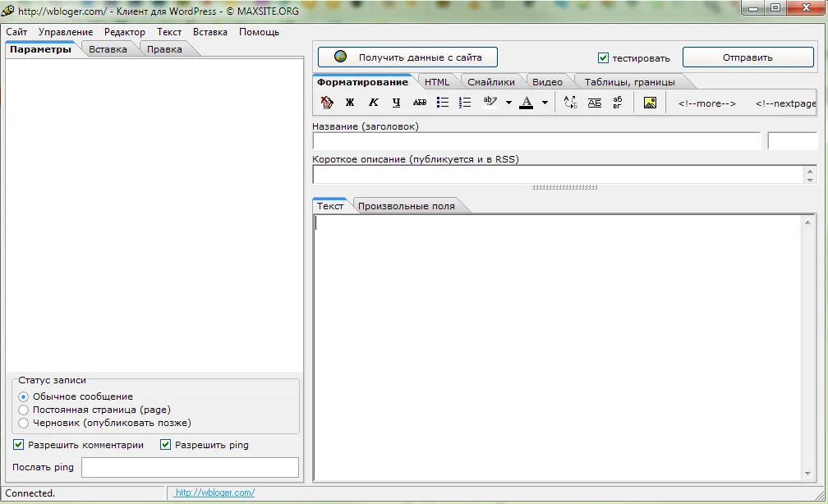Screen dimensions: 828x504
Task: Click the clear formatting icon
Action: [x=327, y=103]
